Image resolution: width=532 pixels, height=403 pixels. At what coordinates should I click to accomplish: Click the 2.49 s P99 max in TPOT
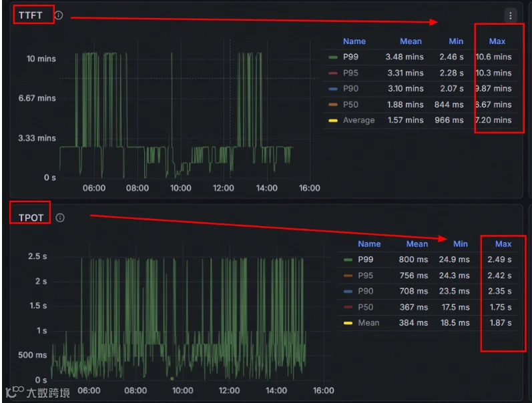(x=499, y=260)
